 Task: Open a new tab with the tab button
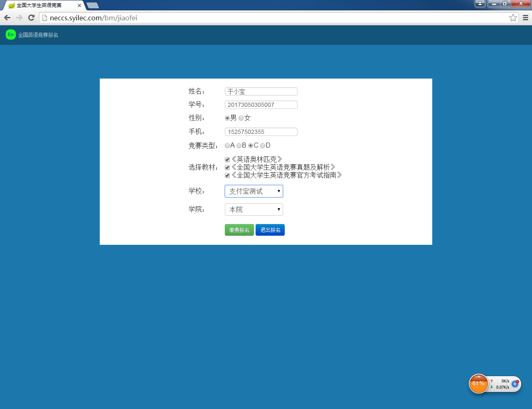pos(93,5)
